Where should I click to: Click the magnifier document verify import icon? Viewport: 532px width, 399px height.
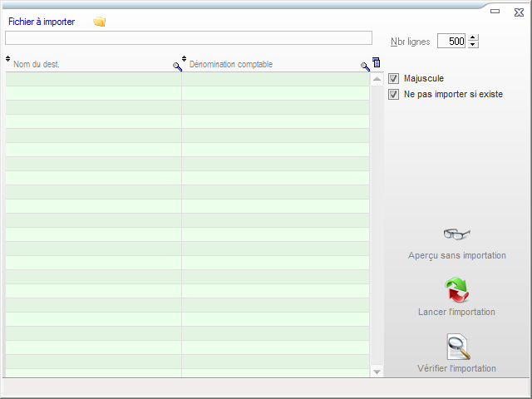456,346
